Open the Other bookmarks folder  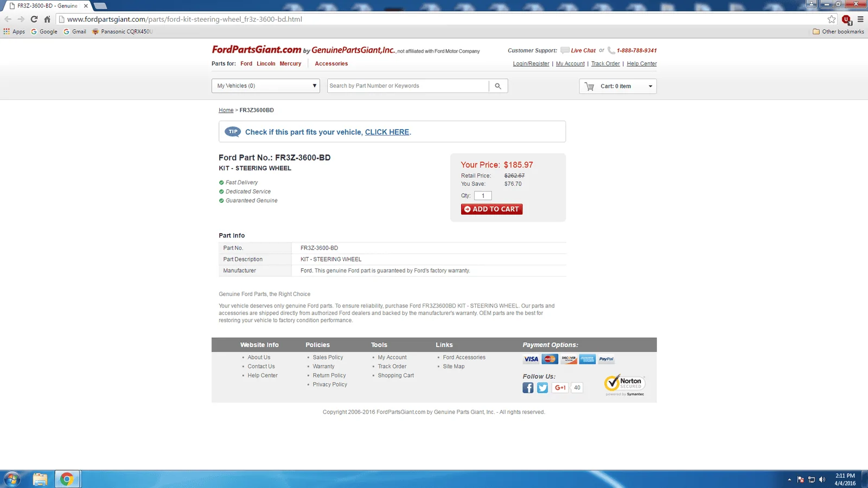[838, 31]
